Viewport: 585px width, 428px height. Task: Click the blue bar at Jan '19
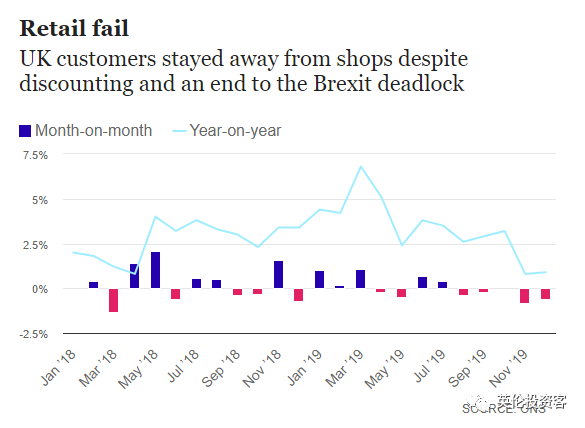pyautogui.click(x=319, y=279)
